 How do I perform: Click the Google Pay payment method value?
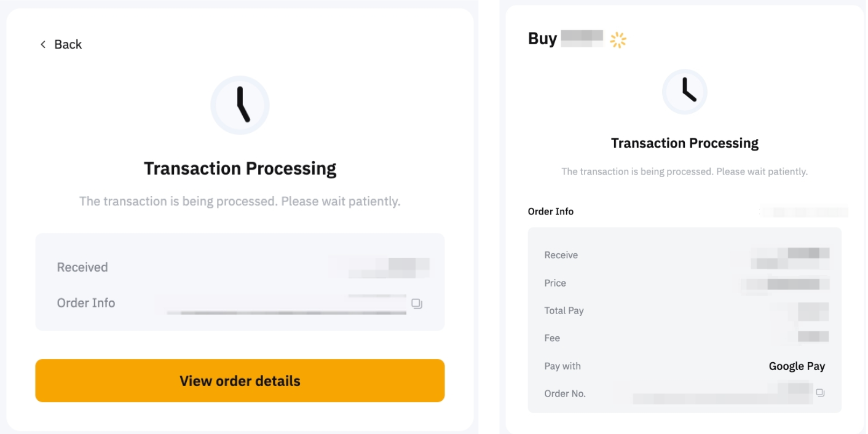coord(797,366)
